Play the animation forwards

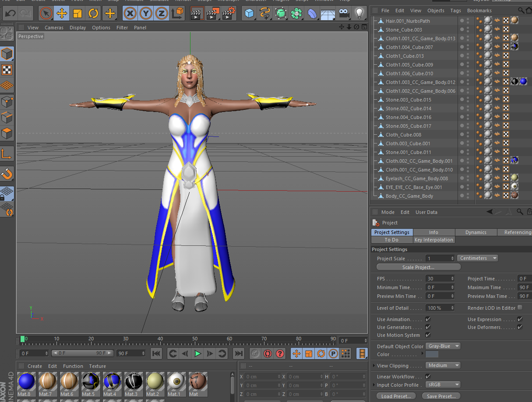pyautogui.click(x=198, y=353)
